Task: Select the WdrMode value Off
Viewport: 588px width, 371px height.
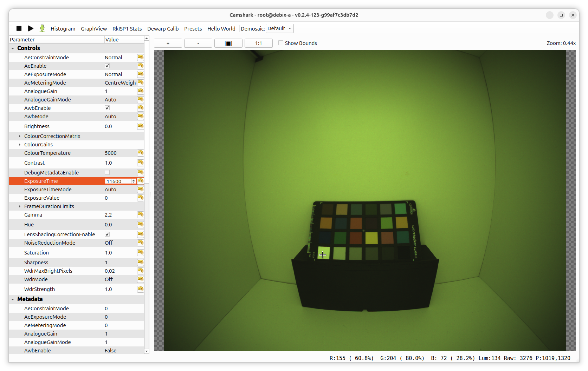Action: [109, 279]
